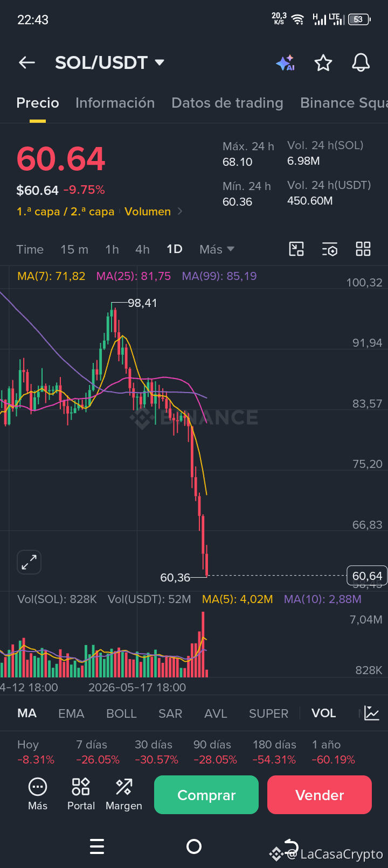Select the 4h interval
388x868 pixels.
(142, 249)
